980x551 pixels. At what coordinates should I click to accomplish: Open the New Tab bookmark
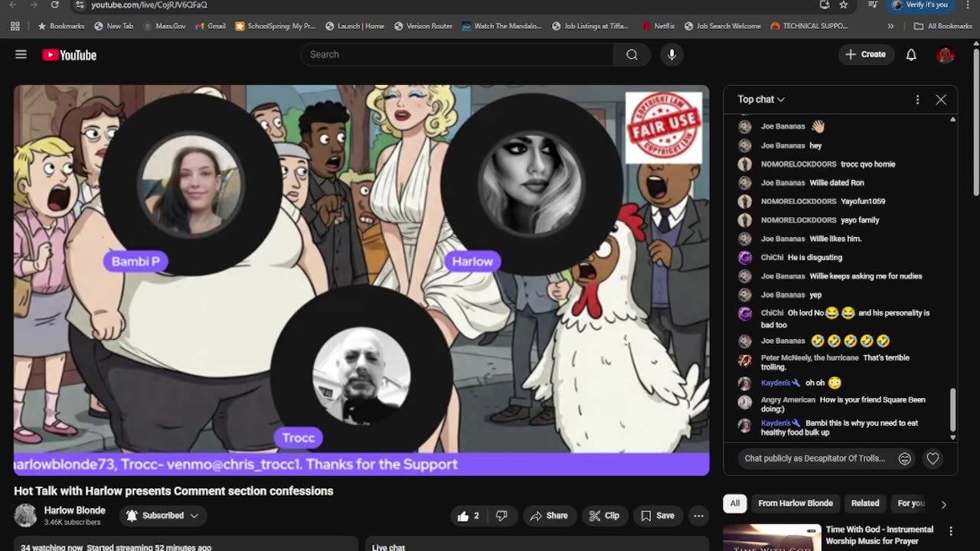click(113, 26)
